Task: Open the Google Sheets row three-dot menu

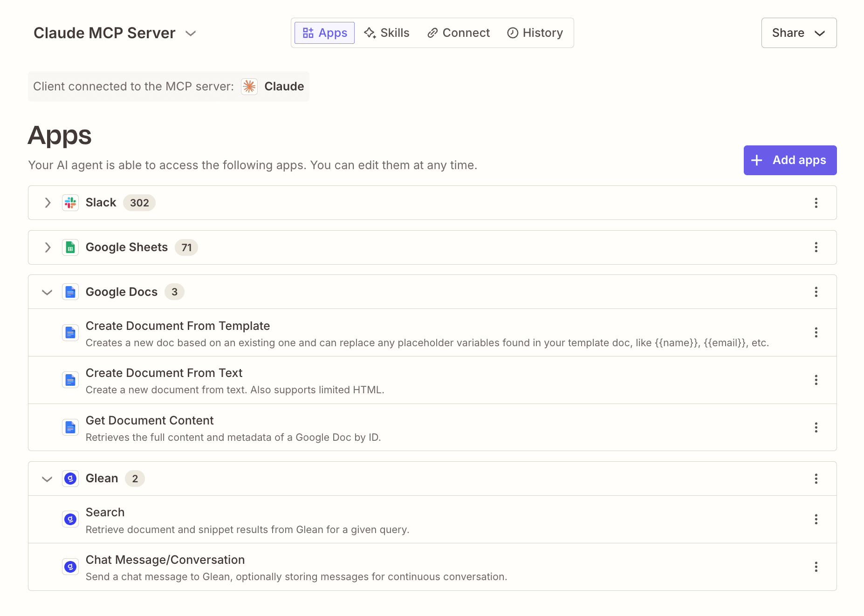Action: (x=816, y=247)
